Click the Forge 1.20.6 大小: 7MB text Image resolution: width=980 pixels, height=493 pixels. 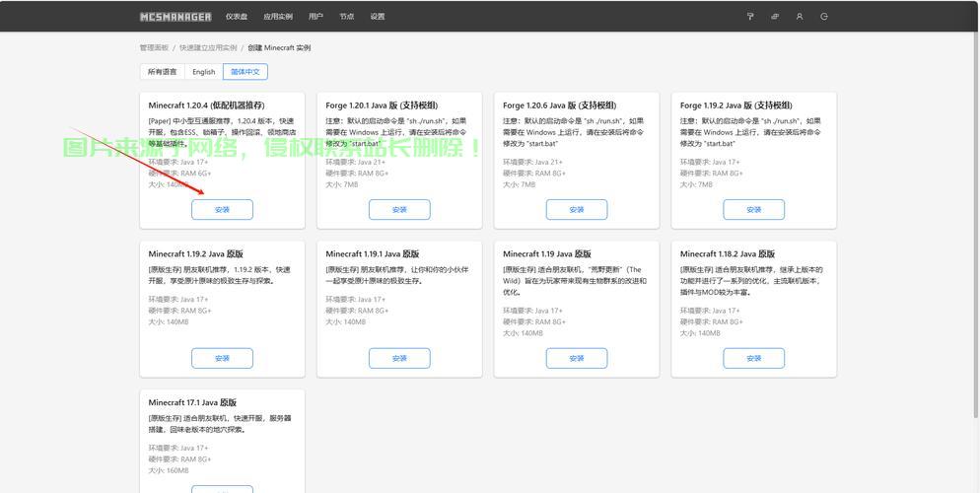pos(520,184)
